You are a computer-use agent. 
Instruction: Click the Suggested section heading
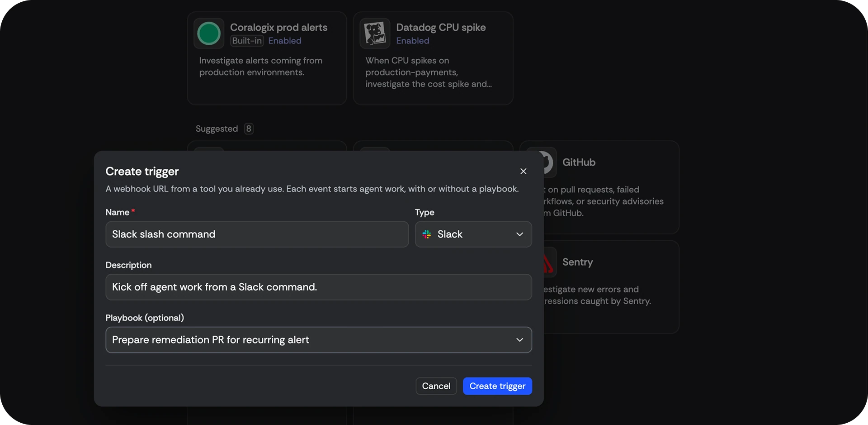pos(217,129)
